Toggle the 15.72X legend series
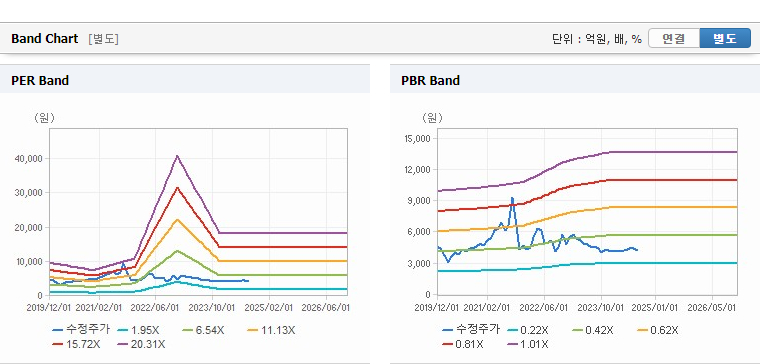The image size is (760, 364). pos(76,344)
